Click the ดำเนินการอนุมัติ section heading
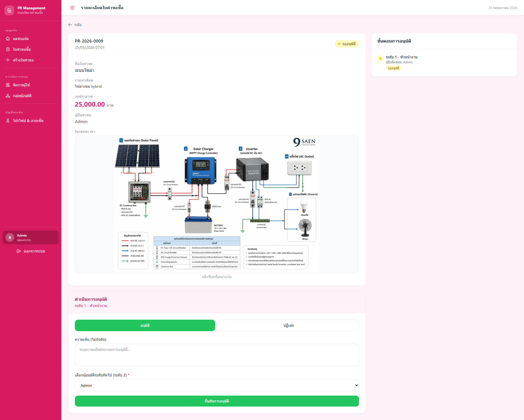524x420 pixels. [91, 299]
